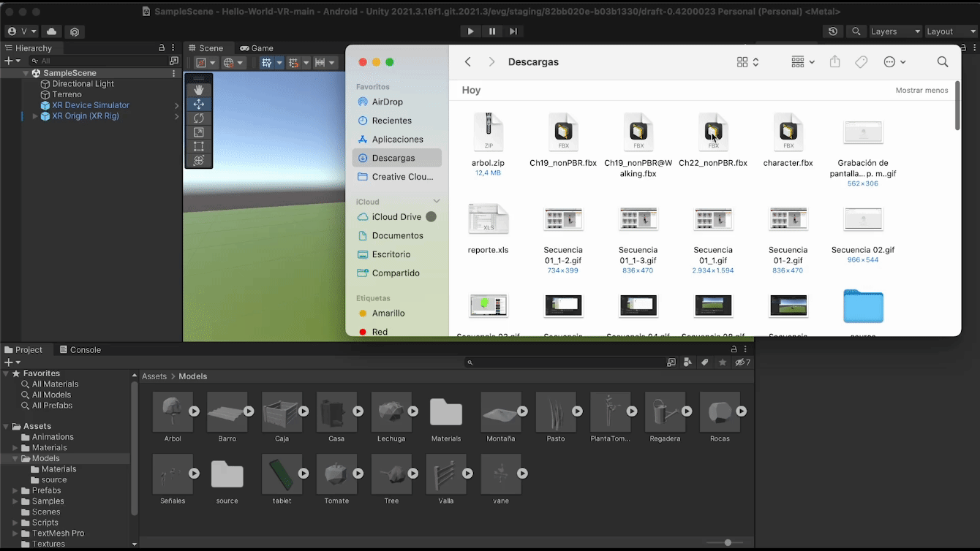The width and height of the screenshot is (980, 551).
Task: Select the Tomate model asset
Action: 336,479
